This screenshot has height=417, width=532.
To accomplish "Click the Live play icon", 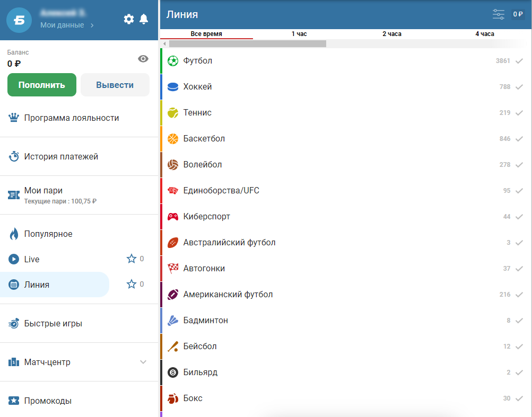I will 14,259.
